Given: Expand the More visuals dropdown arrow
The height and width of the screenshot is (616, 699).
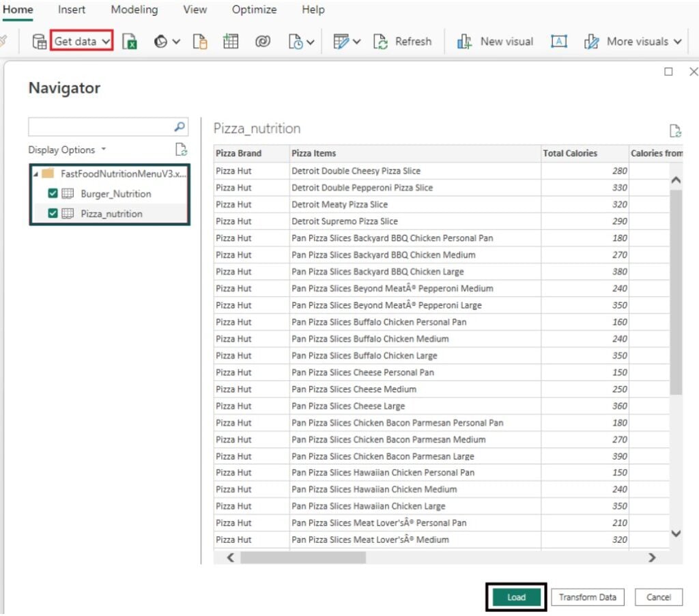Looking at the screenshot, I should tap(678, 42).
